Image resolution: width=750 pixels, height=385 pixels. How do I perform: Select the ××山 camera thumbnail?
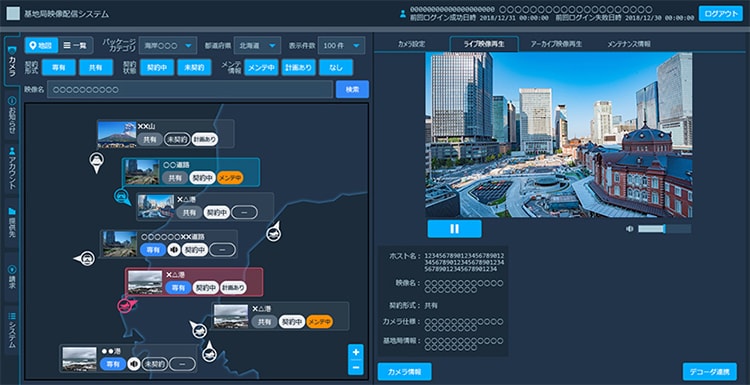(117, 133)
